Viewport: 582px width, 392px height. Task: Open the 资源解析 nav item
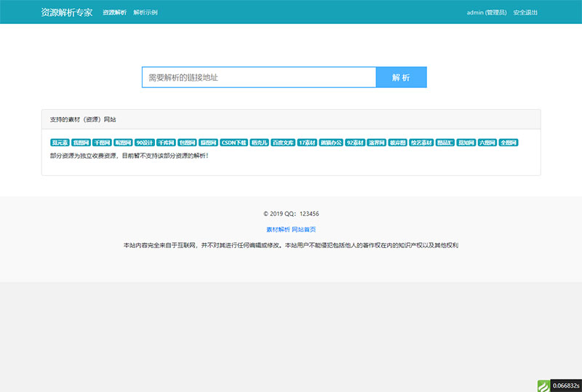[114, 12]
